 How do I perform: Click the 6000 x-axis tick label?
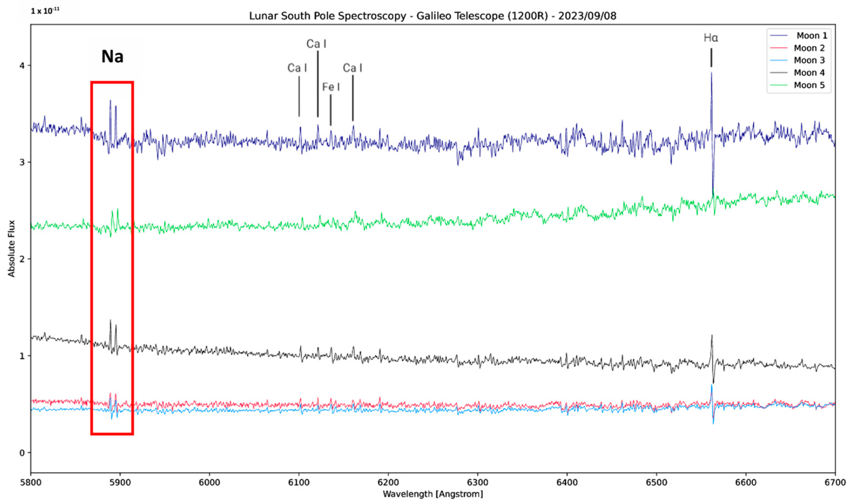pyautogui.click(x=209, y=483)
